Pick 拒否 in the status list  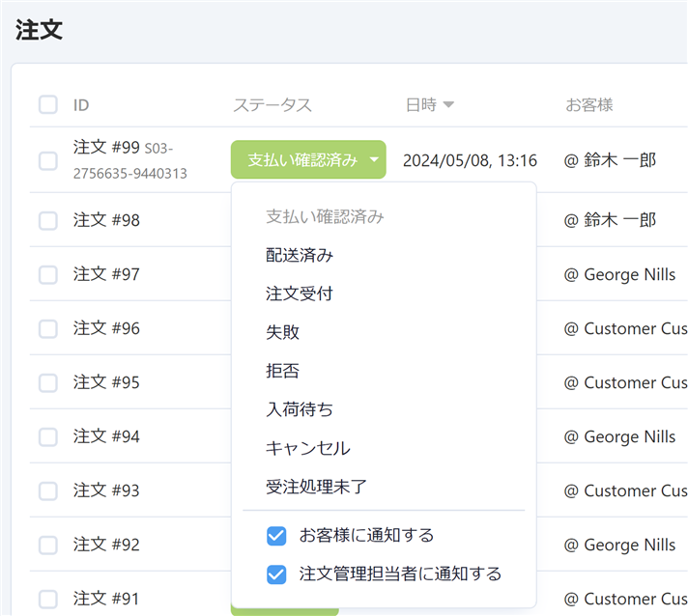[283, 371]
